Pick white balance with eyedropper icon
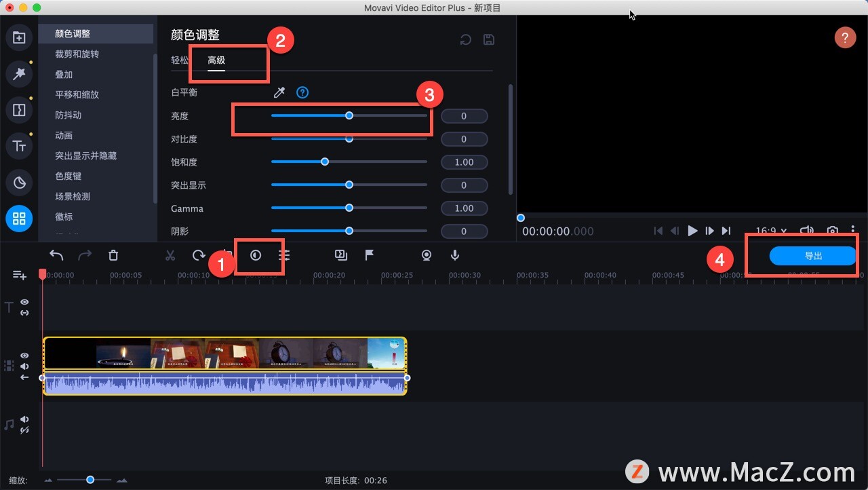The width and height of the screenshot is (868, 490). [x=279, y=92]
